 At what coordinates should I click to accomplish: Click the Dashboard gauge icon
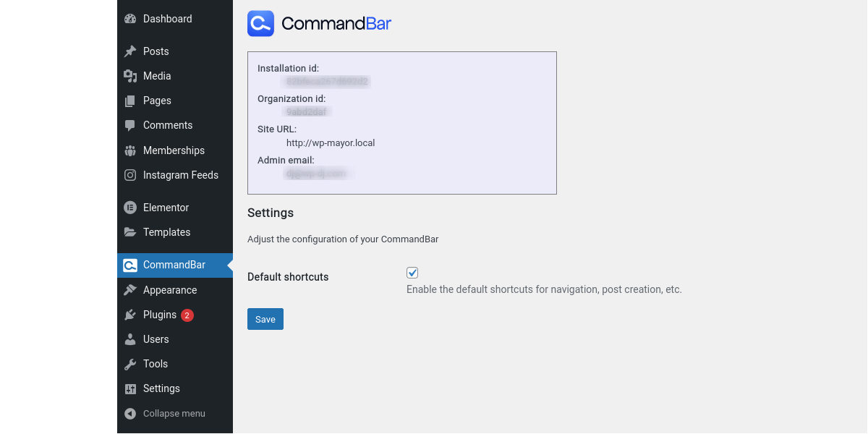[x=130, y=19]
